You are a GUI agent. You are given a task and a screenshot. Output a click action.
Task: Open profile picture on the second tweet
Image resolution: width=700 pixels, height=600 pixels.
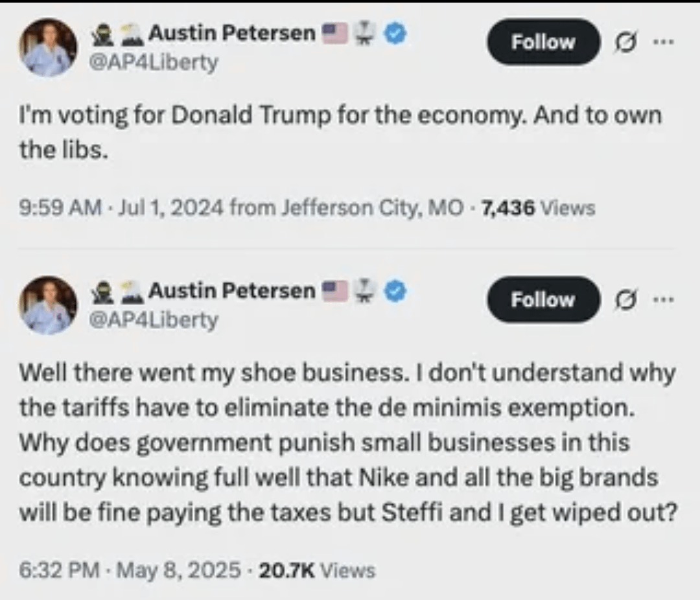click(48, 305)
